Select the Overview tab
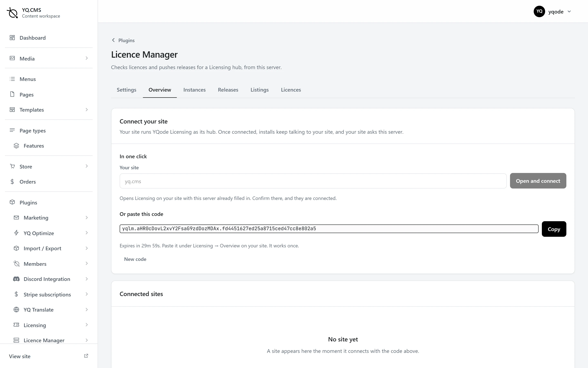Screen dimensions: 588x368 click(x=160, y=90)
